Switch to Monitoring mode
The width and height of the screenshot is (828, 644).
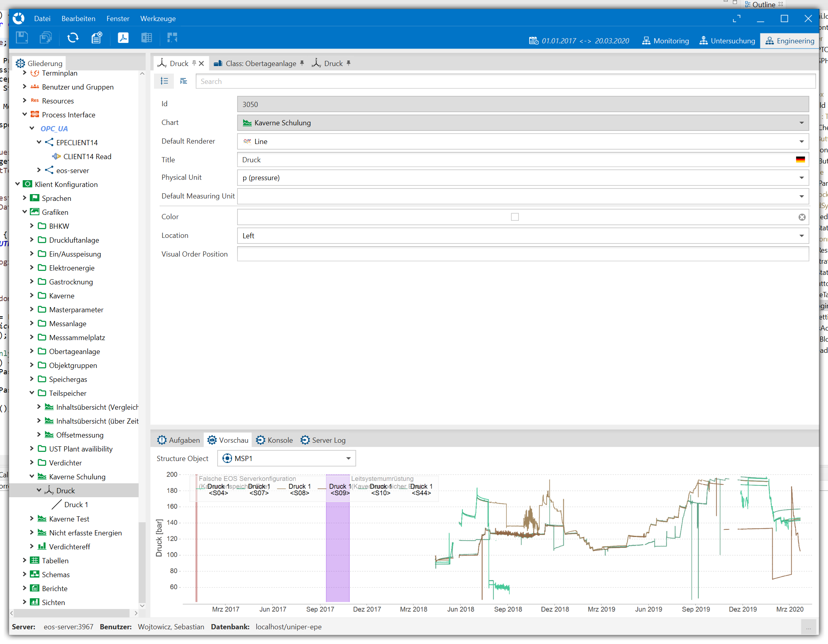click(x=665, y=41)
